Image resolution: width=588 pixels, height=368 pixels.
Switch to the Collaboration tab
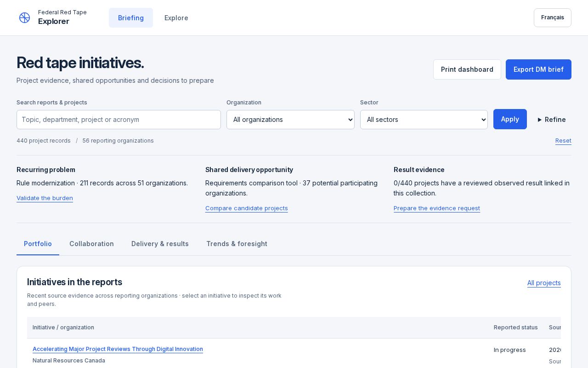click(x=91, y=244)
